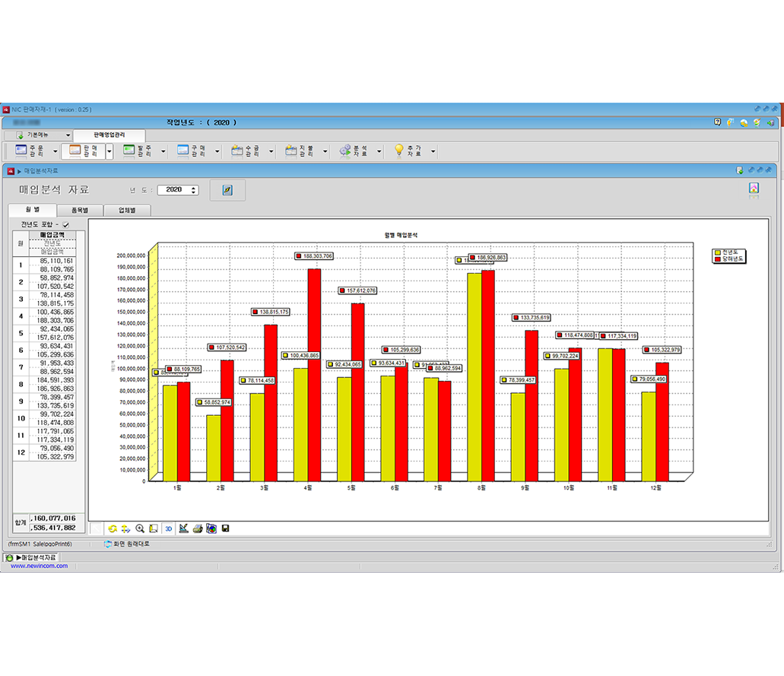The height and width of the screenshot is (676, 784).
Task: Click the year stepper next to 2020
Action: point(193,190)
